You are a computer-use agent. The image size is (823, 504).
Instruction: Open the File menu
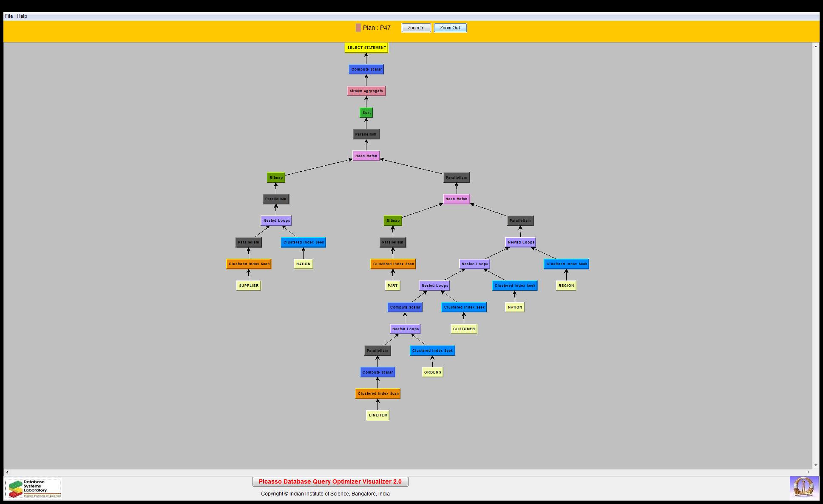(x=9, y=16)
